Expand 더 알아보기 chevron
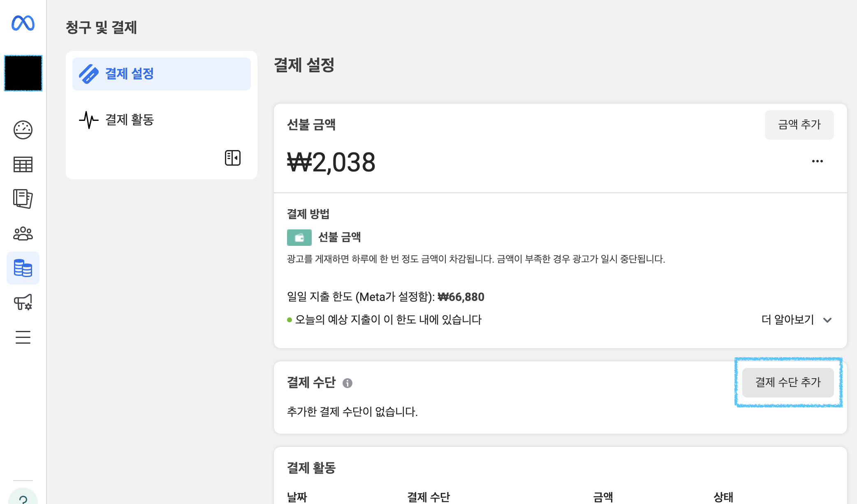The width and height of the screenshot is (857, 504). coord(827,320)
